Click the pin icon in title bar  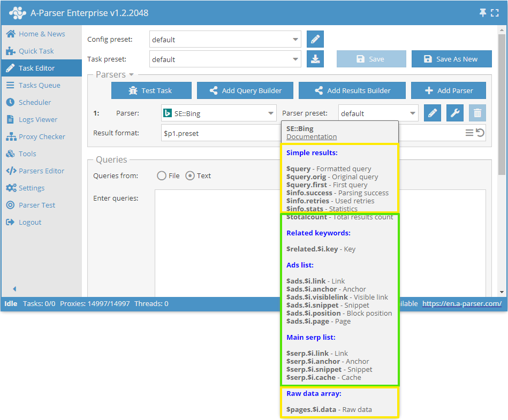(x=483, y=13)
